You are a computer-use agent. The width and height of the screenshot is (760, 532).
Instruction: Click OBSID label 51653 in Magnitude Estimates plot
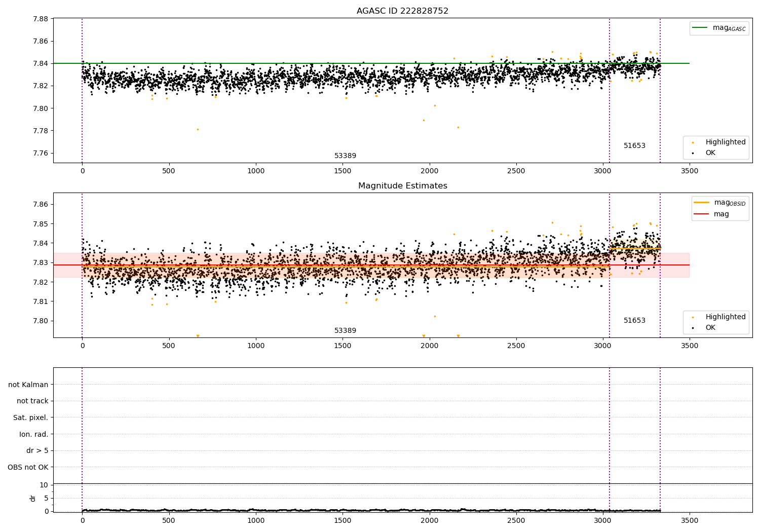[x=634, y=321]
